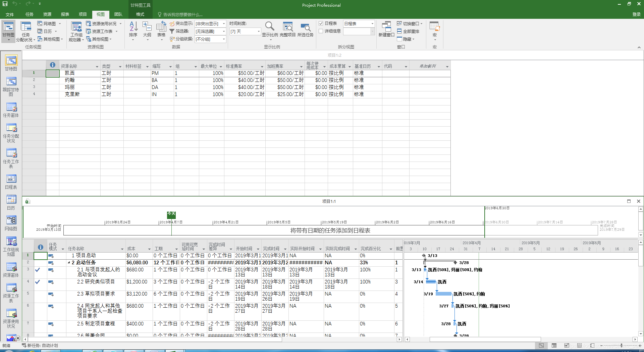644x352 pixels.
Task: Toggle the Details checkbox
Action: [321, 31]
